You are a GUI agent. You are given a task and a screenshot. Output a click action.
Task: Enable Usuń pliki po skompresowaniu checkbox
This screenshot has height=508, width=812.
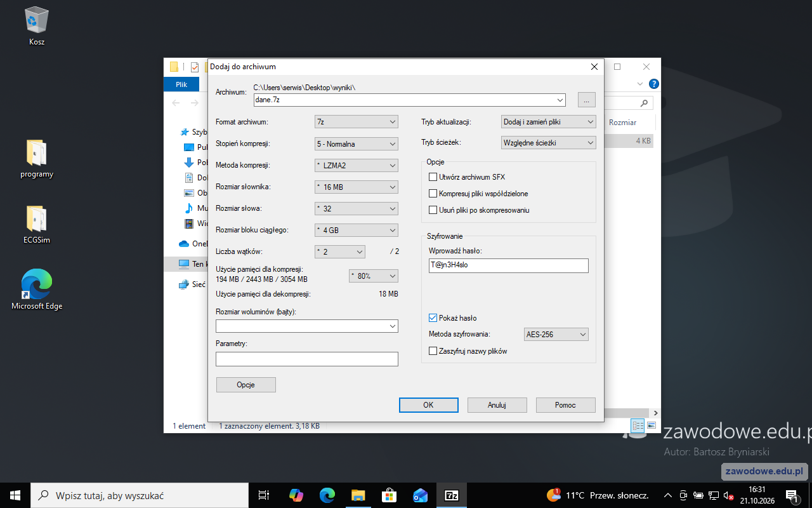433,210
